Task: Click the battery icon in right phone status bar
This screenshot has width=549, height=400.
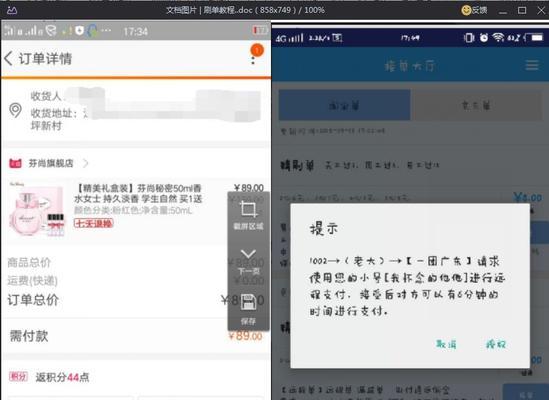Action: click(x=536, y=37)
